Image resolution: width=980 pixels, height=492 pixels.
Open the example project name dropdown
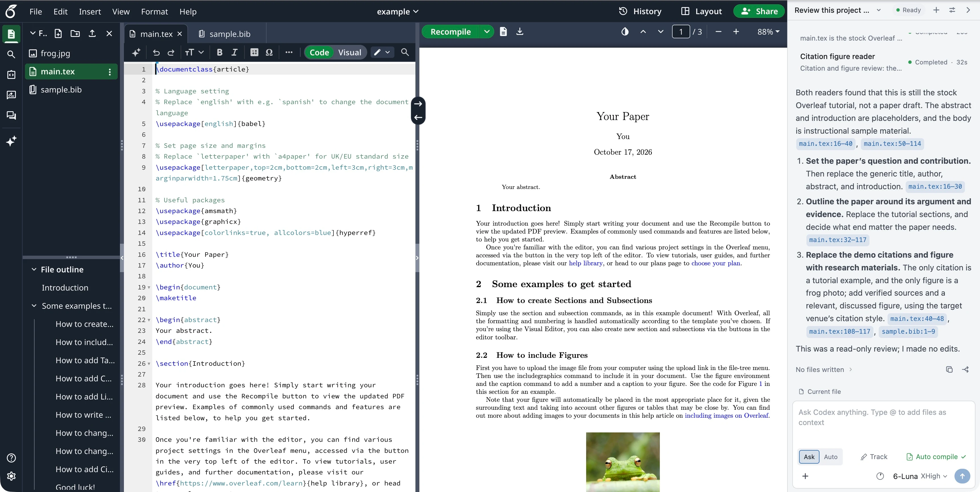398,11
